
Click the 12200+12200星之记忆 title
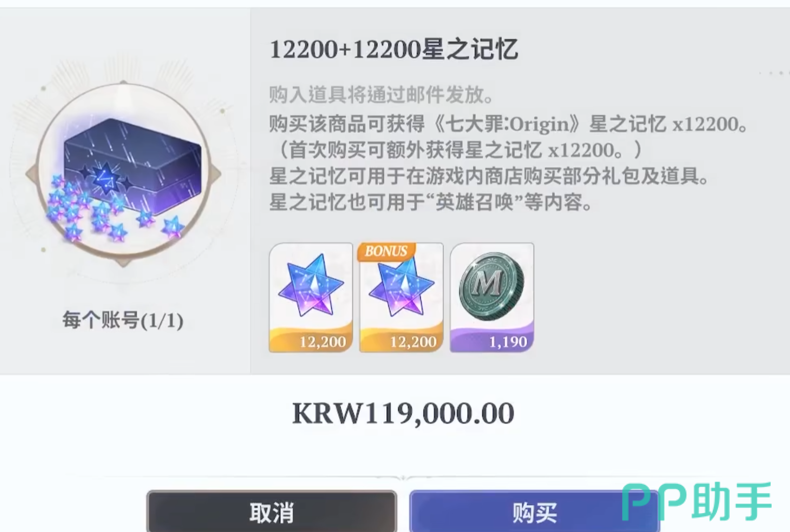(x=394, y=49)
